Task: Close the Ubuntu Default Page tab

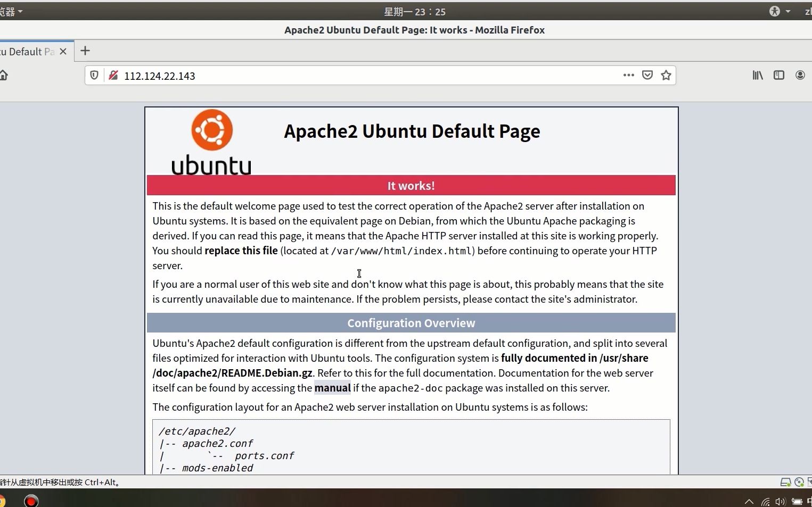Action: [63, 52]
